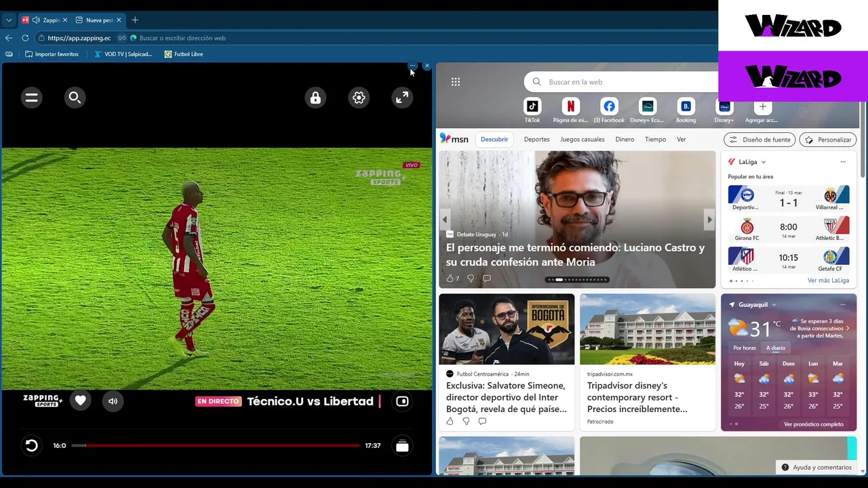This screenshot has height=488, width=868.
Task: Comment on the Luciano Castro story
Action: click(487, 279)
